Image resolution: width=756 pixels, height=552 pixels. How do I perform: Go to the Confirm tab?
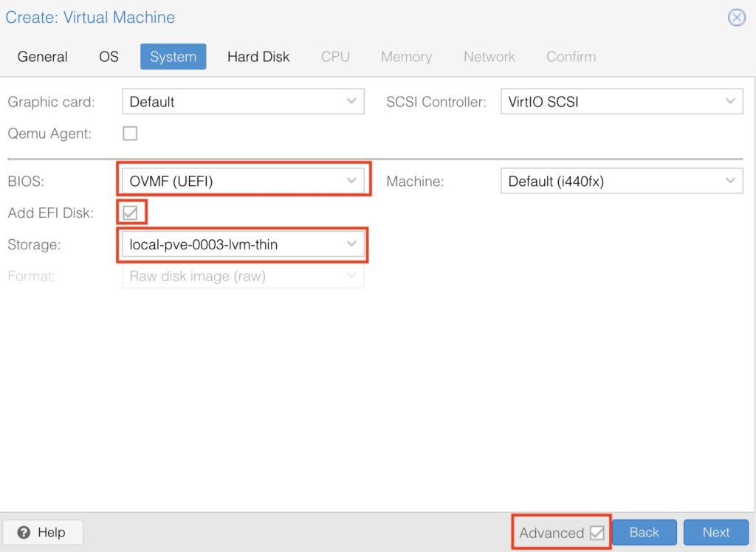571,57
